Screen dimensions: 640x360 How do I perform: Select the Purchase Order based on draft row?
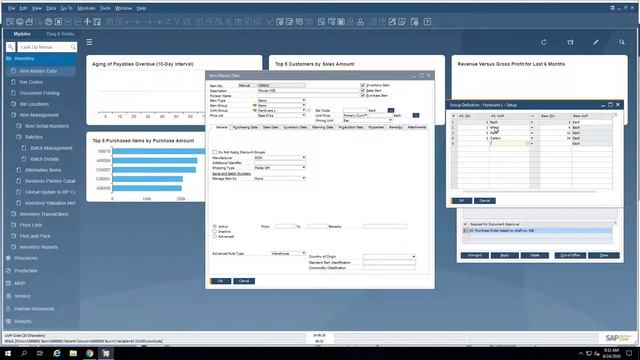click(x=538, y=231)
